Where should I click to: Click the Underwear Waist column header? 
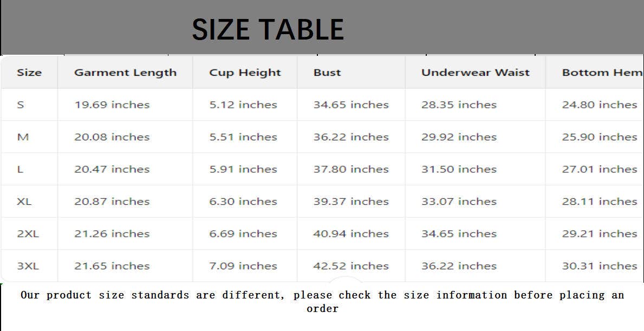coord(475,73)
